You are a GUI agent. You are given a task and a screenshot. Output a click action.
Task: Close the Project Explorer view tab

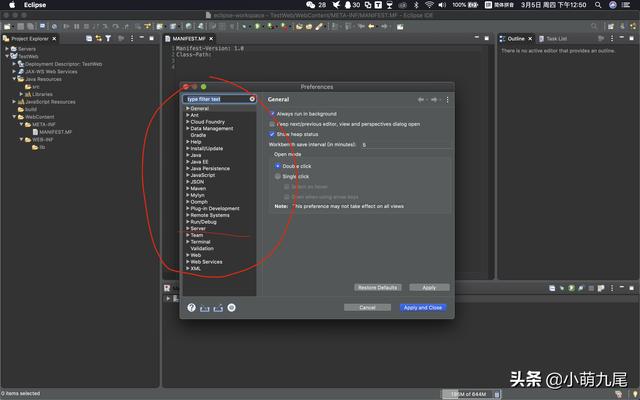click(x=54, y=38)
